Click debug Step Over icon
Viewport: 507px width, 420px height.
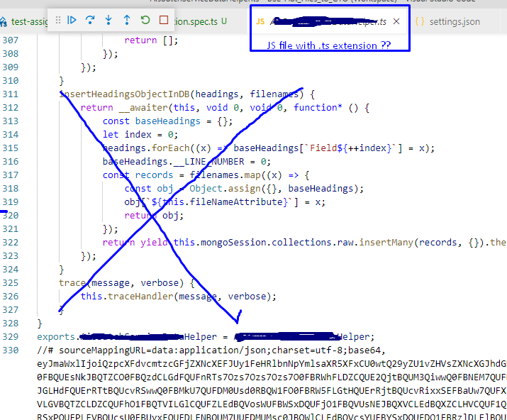[x=90, y=21]
